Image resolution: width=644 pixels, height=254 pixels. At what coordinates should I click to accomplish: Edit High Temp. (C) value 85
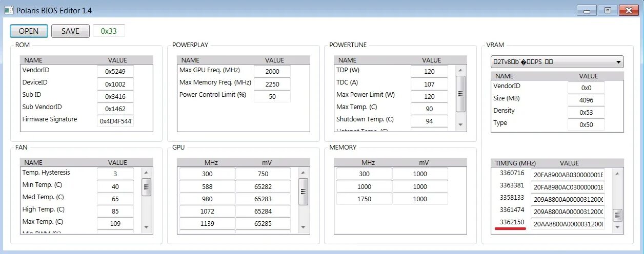tap(115, 211)
